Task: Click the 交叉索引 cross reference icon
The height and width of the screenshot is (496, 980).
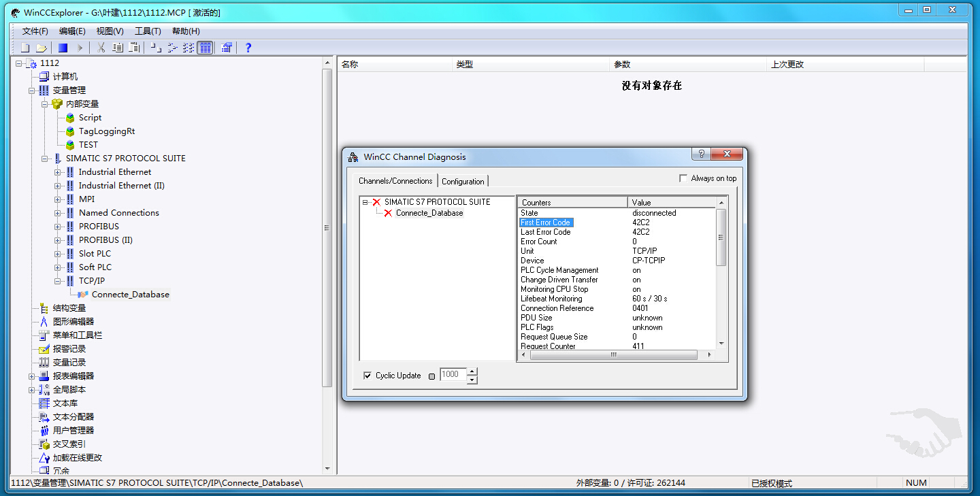Action: (x=44, y=444)
